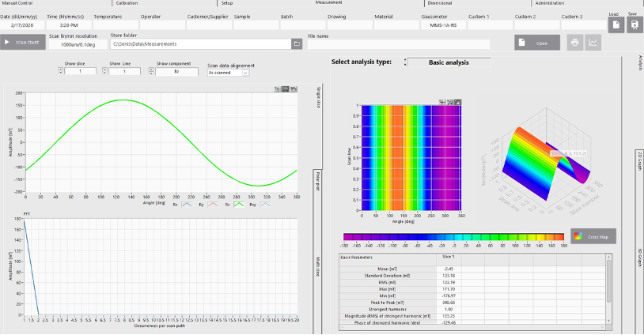The width and height of the screenshot is (644, 335).
Task: Open a measurement file with Open
Action: tap(537, 43)
